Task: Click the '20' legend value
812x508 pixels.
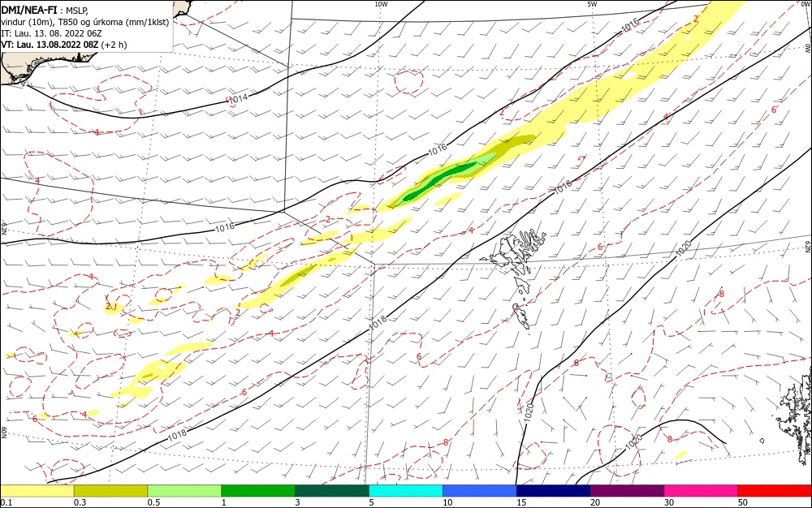Action: point(595,502)
